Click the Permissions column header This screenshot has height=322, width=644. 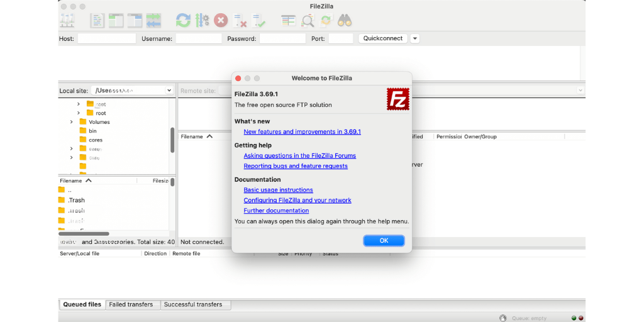coord(448,136)
